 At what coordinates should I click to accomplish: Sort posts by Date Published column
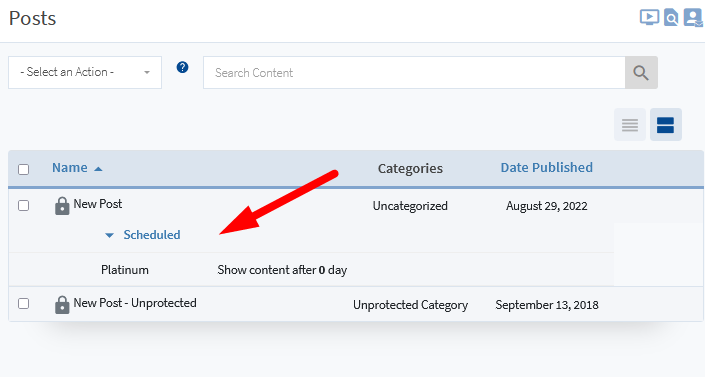tap(547, 167)
